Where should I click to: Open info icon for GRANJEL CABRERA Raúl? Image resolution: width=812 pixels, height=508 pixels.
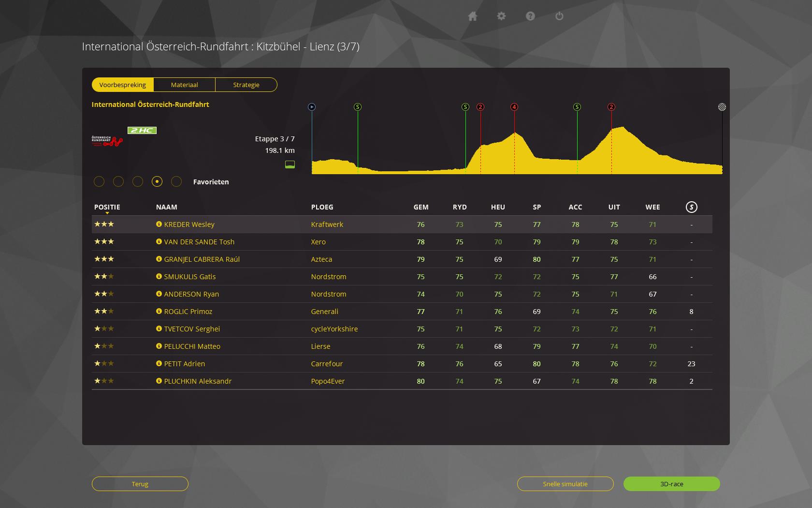(159, 259)
